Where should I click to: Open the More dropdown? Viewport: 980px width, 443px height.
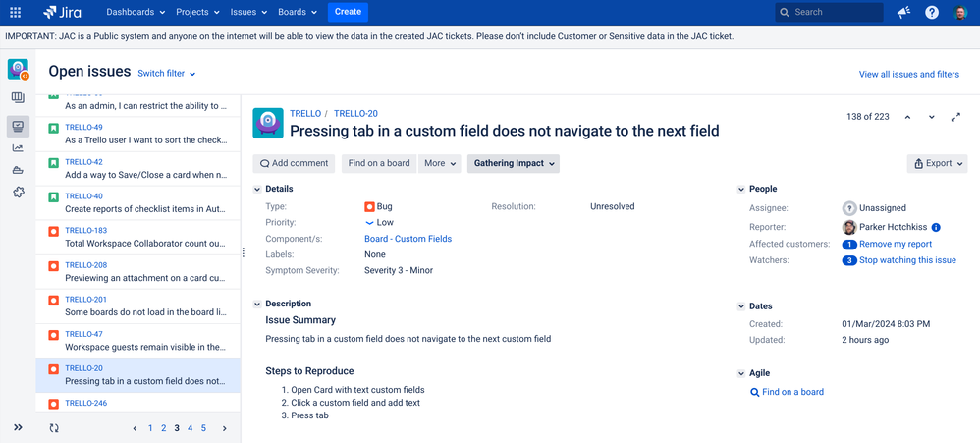point(439,164)
